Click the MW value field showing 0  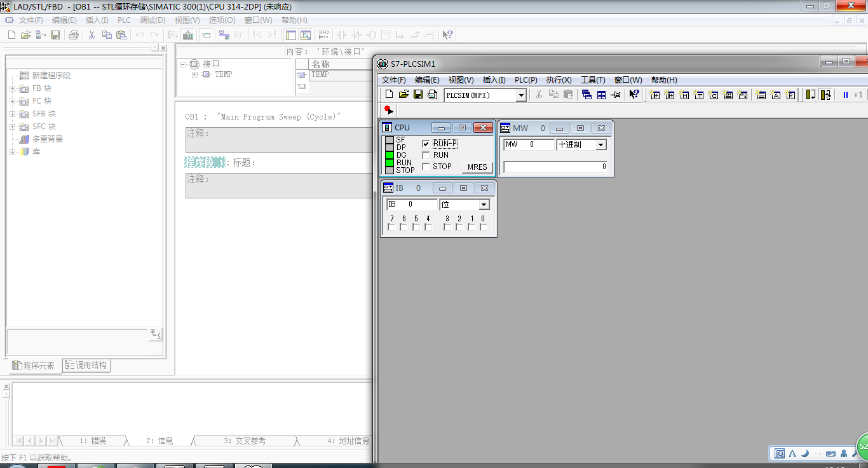tap(555, 167)
